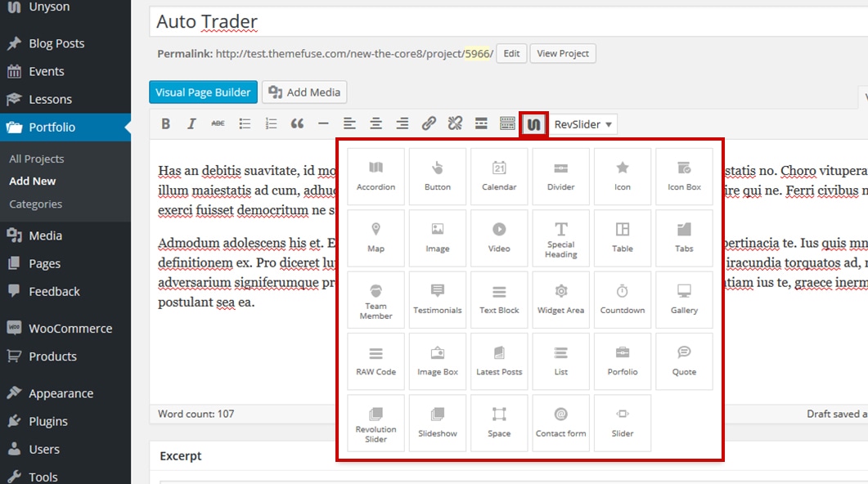Add an Icon Box shortcode
Screen dimensions: 868x484
684,177
